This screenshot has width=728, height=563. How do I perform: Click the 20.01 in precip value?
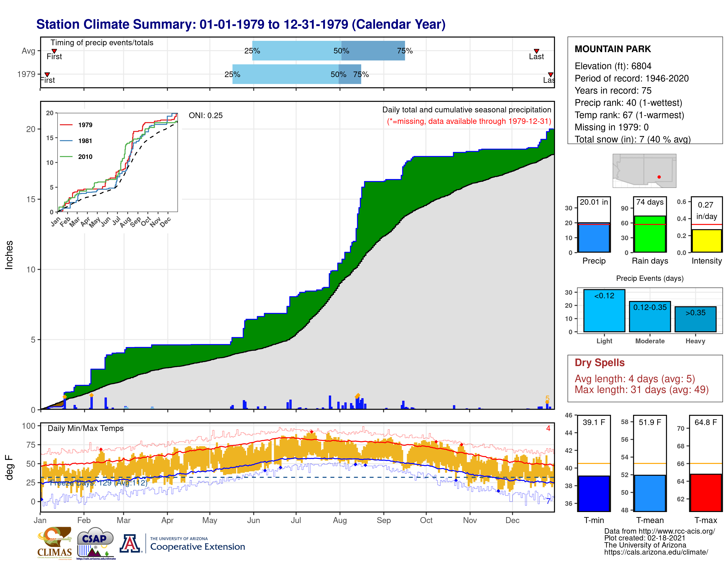point(594,202)
